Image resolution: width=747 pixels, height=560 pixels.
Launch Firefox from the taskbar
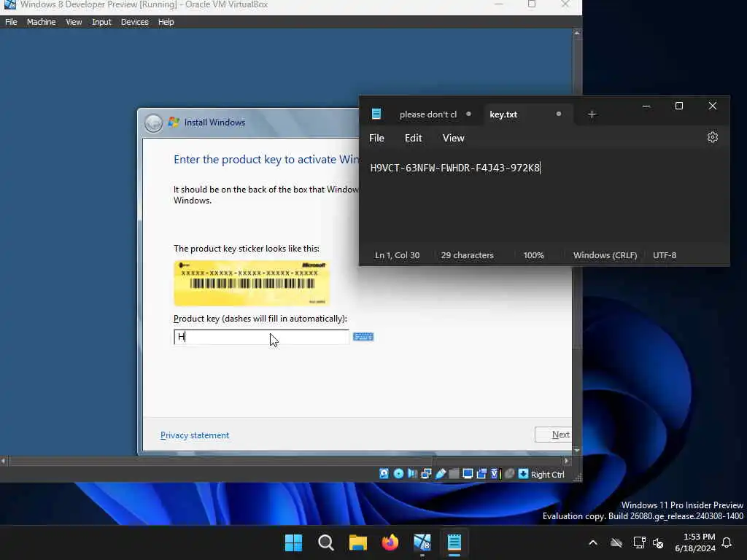coord(390,542)
